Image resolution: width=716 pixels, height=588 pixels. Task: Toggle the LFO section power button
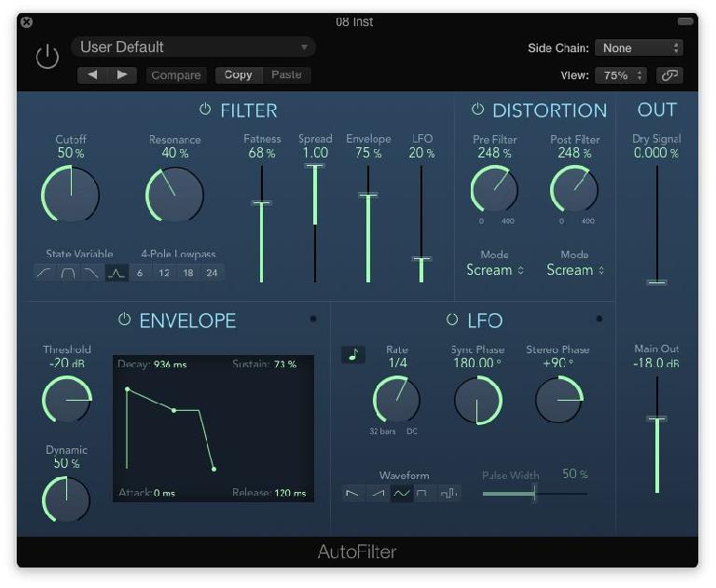click(452, 319)
